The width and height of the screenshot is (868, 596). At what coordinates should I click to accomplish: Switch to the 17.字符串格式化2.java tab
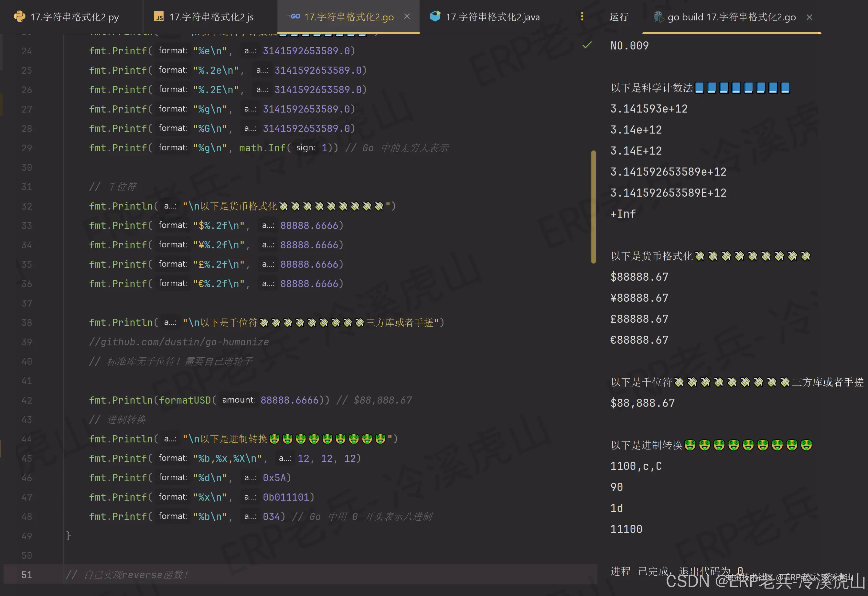(x=492, y=17)
